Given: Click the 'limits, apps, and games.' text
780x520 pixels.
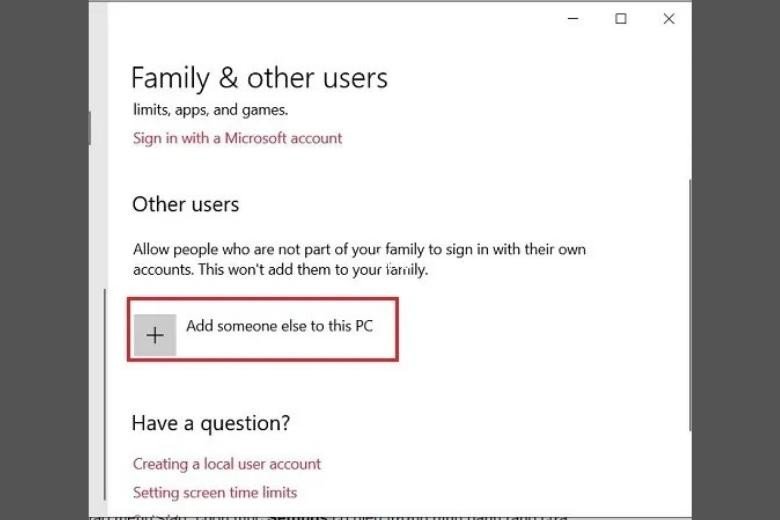Looking at the screenshot, I should point(210,110).
